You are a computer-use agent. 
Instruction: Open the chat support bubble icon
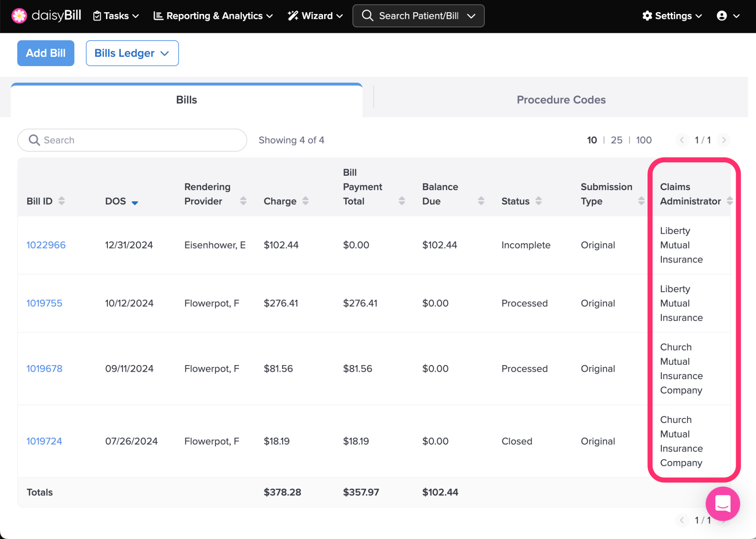(x=722, y=504)
